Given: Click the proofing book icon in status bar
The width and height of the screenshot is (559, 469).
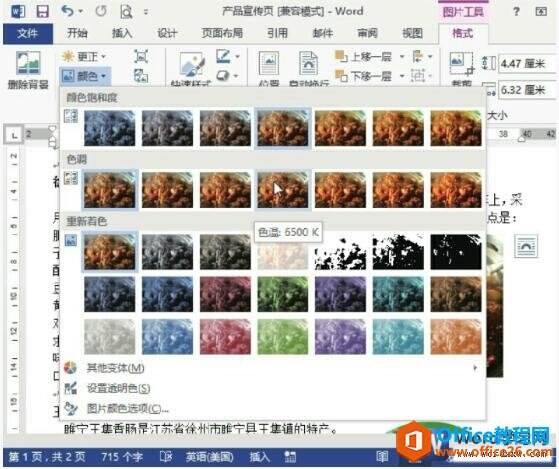Looking at the screenshot, I should pos(166,457).
